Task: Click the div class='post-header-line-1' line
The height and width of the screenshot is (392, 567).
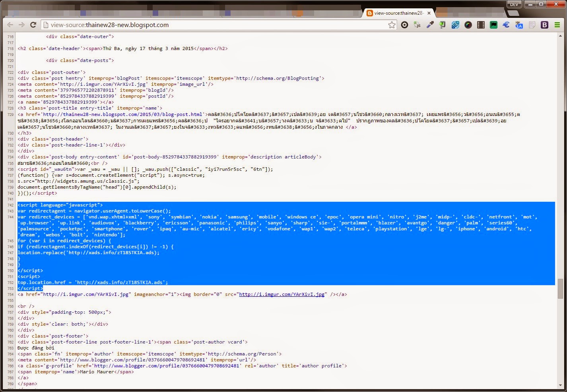Action: tap(72, 145)
